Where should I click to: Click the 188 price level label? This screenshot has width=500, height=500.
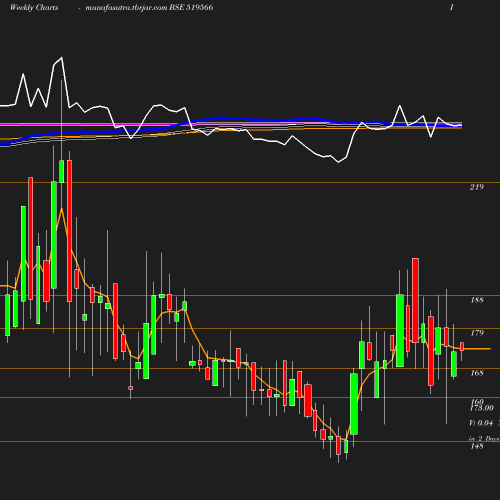(x=477, y=300)
